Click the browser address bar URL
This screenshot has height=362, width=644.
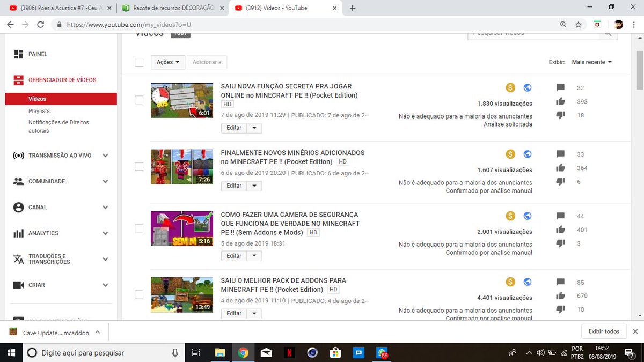click(129, 25)
